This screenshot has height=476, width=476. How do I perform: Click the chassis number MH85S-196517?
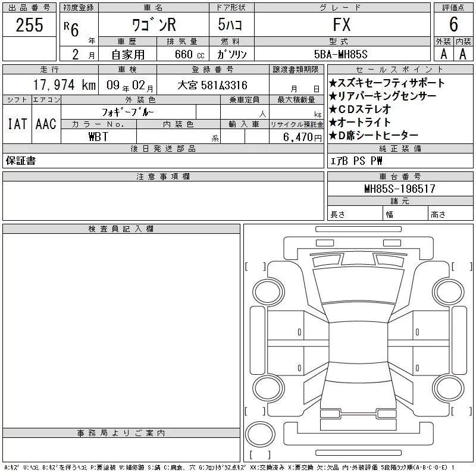tap(399, 189)
